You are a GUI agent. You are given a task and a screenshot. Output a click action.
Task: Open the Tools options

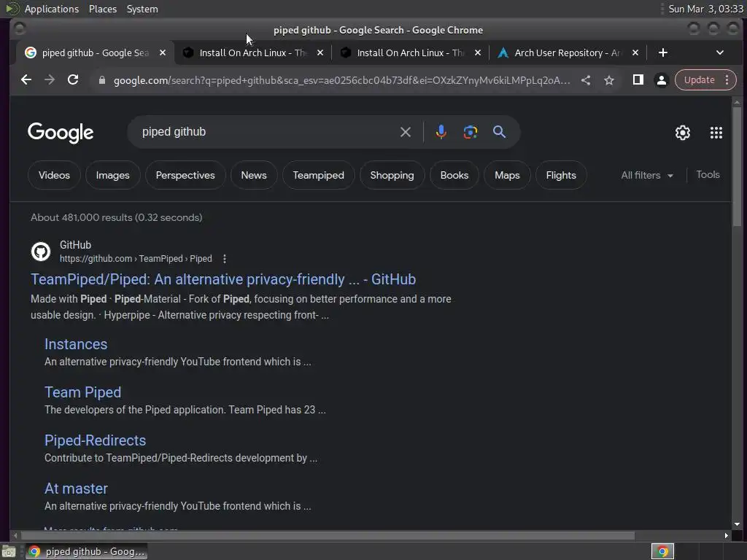(x=708, y=175)
